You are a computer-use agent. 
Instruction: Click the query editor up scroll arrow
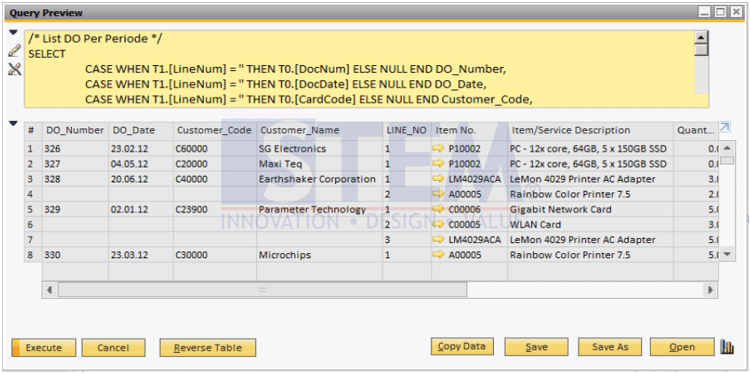701,38
